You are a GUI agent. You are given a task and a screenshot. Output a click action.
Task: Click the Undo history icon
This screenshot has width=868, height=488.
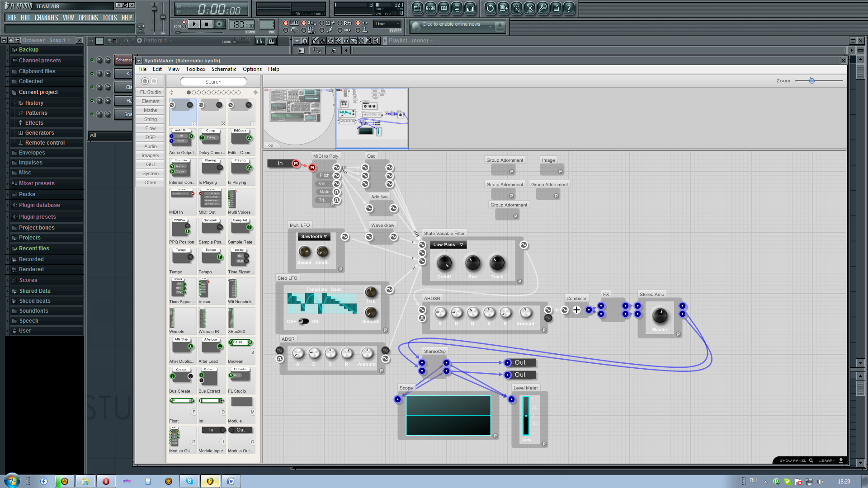490,8
